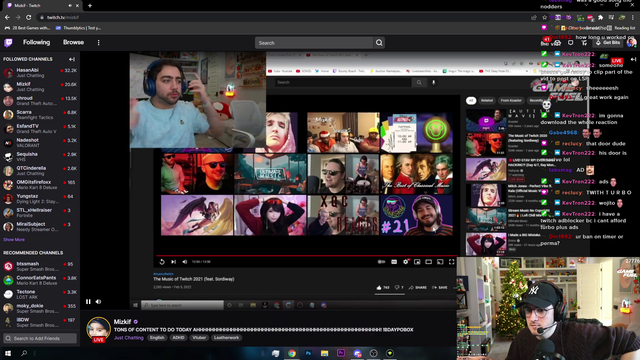Screen dimensions: 640x360
Task: Open the Following page
Action: [36, 42]
